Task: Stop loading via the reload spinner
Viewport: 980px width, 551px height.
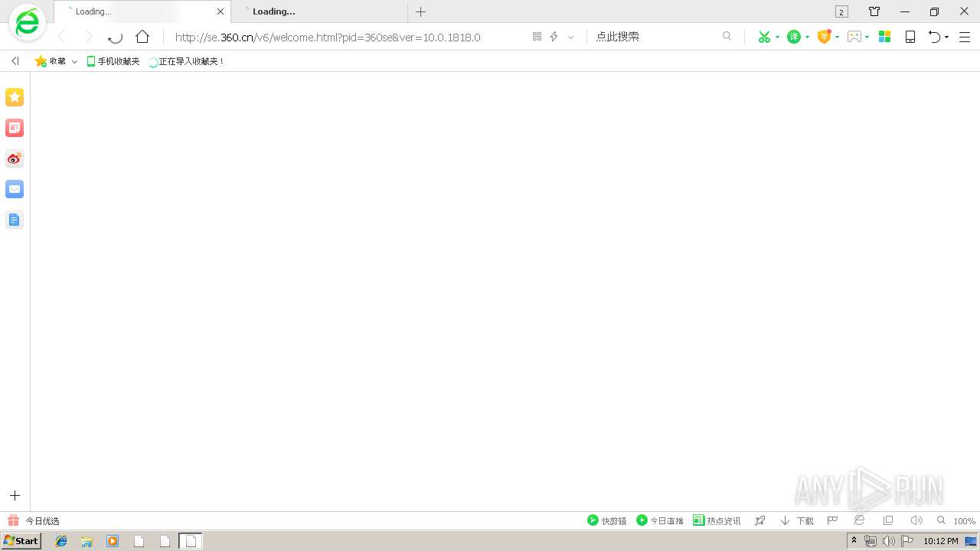Action: (115, 37)
